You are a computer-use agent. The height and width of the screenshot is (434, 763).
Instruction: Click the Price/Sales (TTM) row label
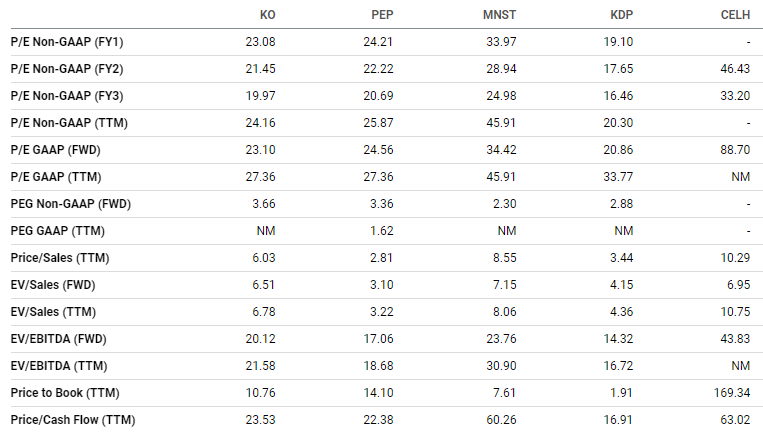[58, 258]
